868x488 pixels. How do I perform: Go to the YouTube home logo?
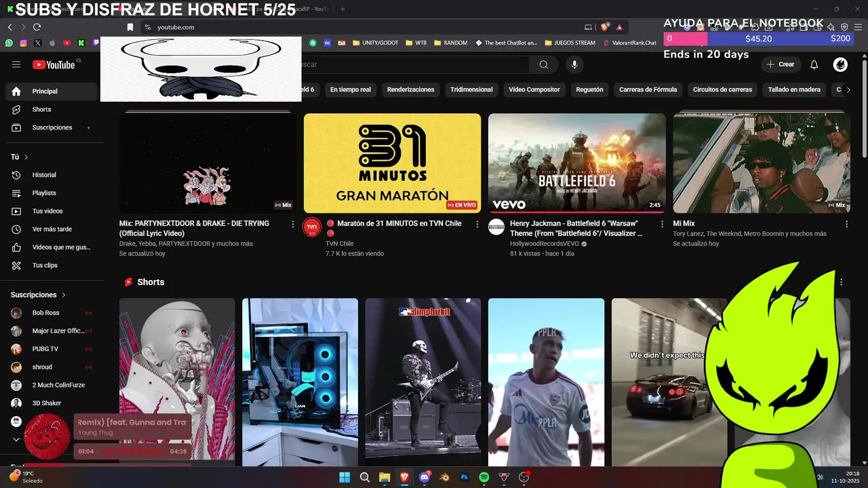click(54, 64)
